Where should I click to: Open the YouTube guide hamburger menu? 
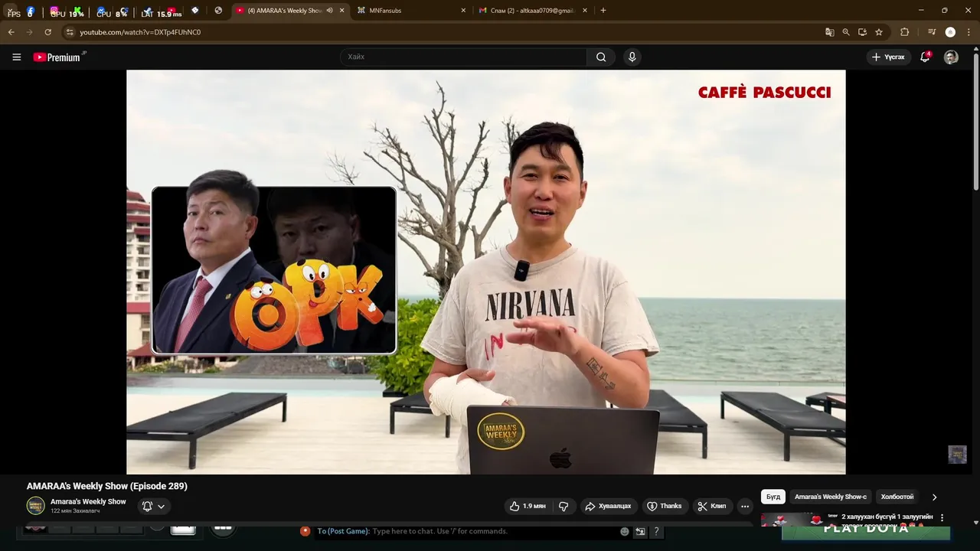(x=16, y=57)
